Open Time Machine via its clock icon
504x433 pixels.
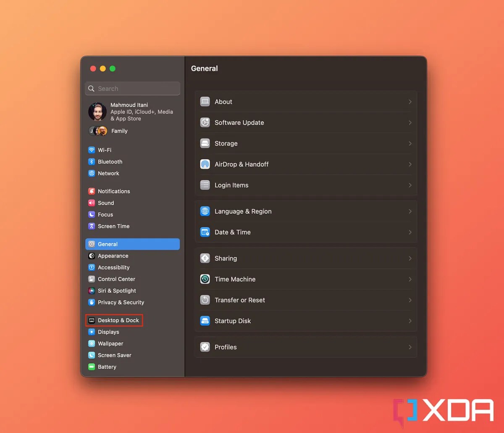(x=205, y=279)
